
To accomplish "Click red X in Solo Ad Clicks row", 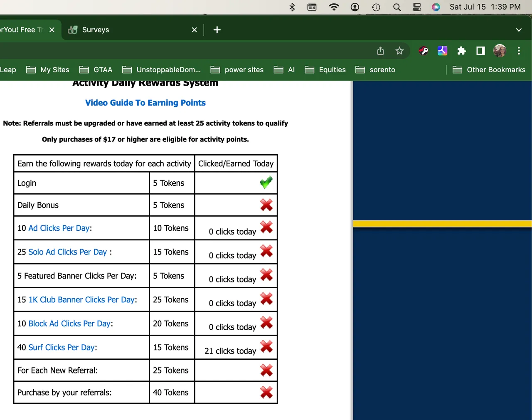I will [266, 251].
